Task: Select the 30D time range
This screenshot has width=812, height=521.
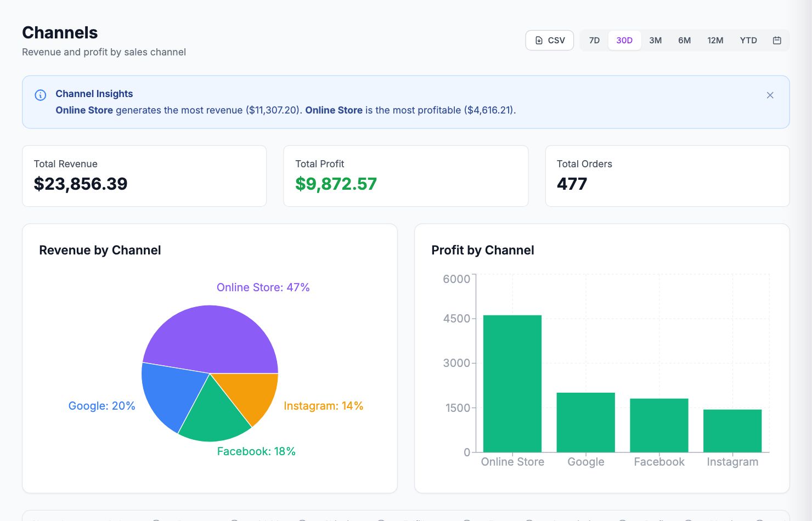Action: coord(624,40)
